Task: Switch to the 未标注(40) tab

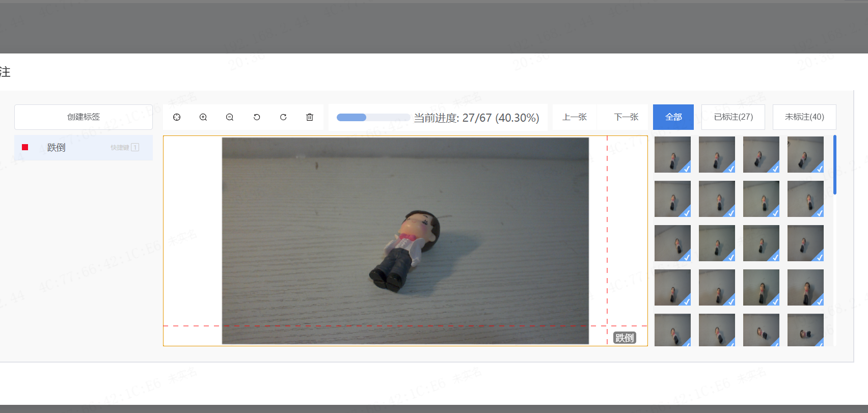Action: pos(804,117)
